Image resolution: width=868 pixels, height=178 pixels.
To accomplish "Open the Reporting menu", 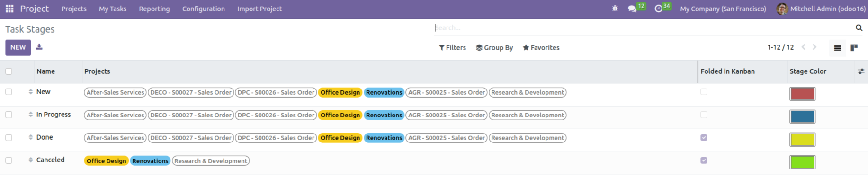I will pyautogui.click(x=154, y=9).
